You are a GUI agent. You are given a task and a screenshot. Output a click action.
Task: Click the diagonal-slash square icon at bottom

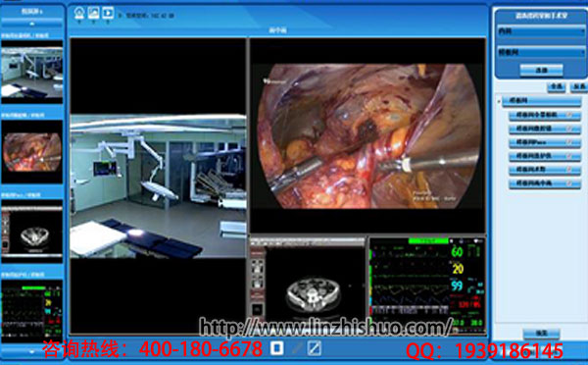point(315,347)
